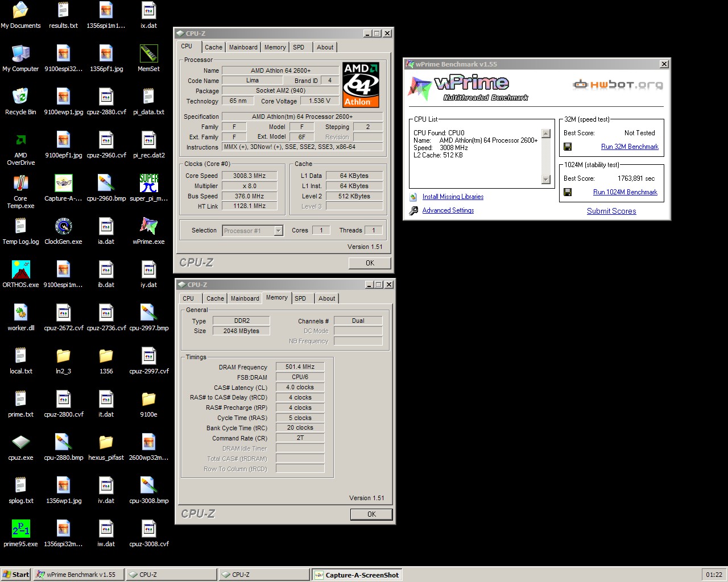Switch to CPU tab in lower CPU-Z window
728x582 pixels.
coord(188,298)
